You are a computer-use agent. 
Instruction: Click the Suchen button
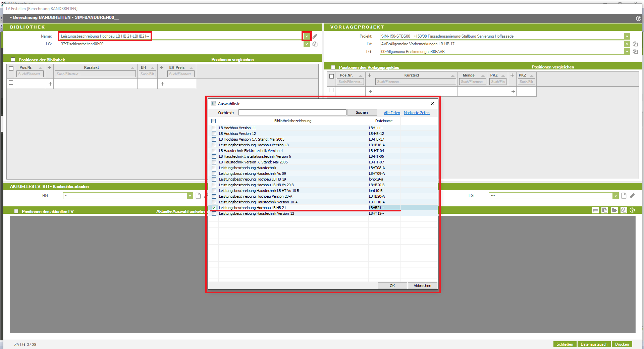(x=362, y=112)
